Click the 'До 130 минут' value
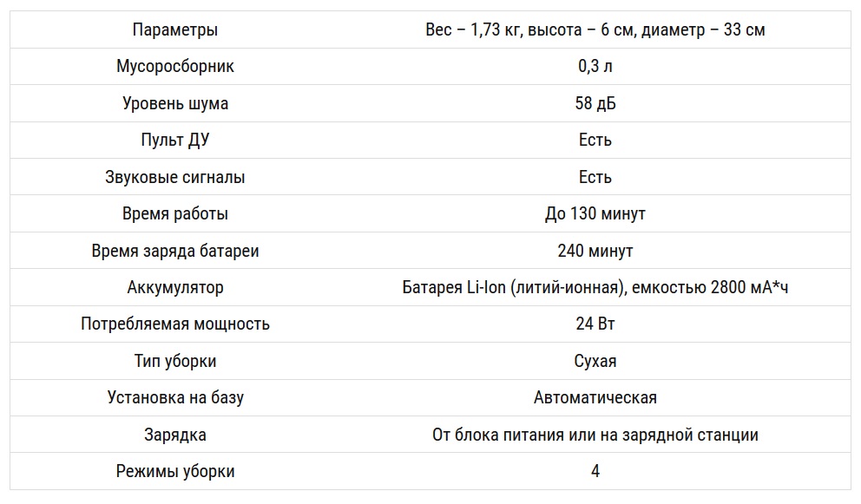This screenshot has width=861, height=504. tap(595, 214)
